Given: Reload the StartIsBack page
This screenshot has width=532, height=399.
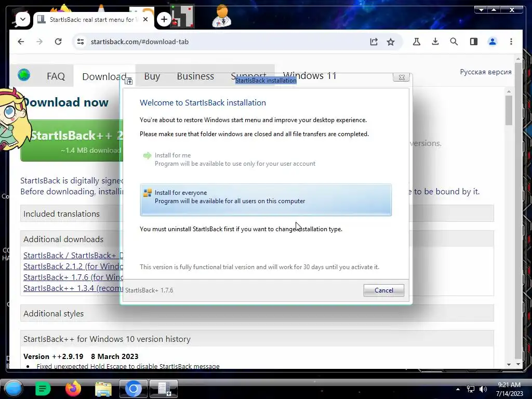Looking at the screenshot, I should pyautogui.click(x=58, y=42).
